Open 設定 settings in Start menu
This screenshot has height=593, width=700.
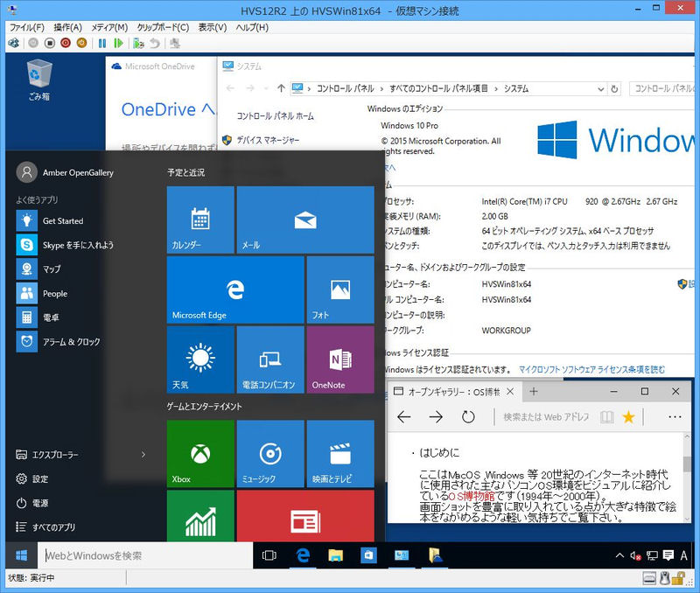tap(32, 478)
